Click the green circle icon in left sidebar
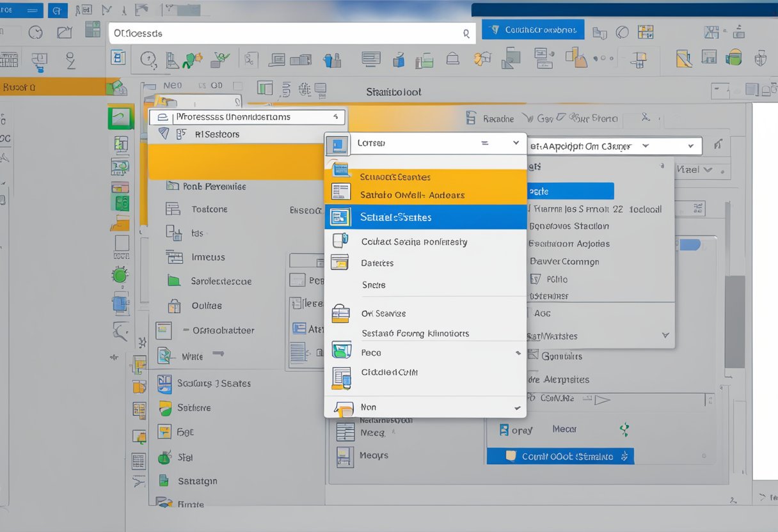 pyautogui.click(x=120, y=276)
